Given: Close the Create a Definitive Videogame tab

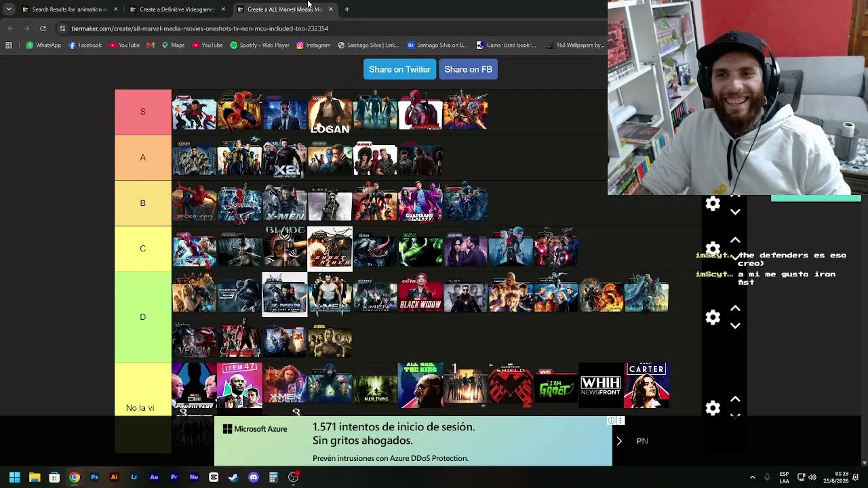Looking at the screenshot, I should tap(223, 9).
